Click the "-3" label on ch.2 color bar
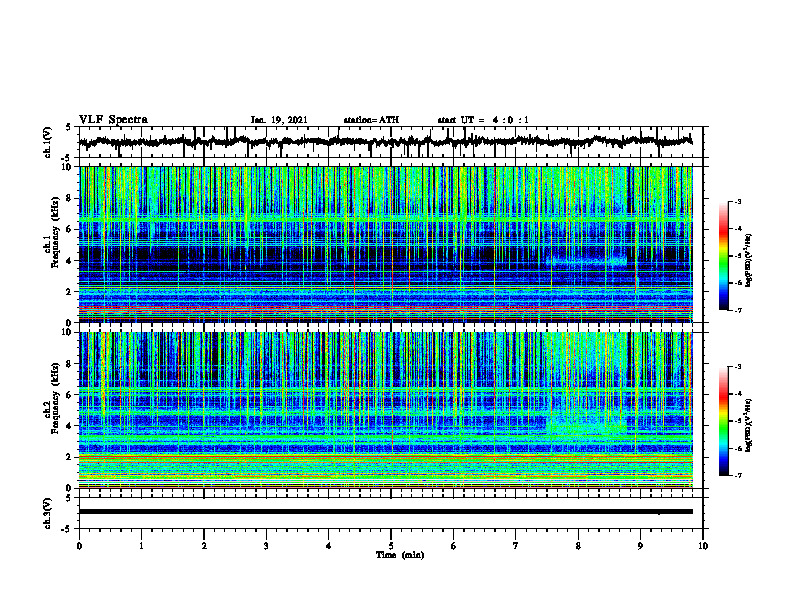 (x=737, y=367)
